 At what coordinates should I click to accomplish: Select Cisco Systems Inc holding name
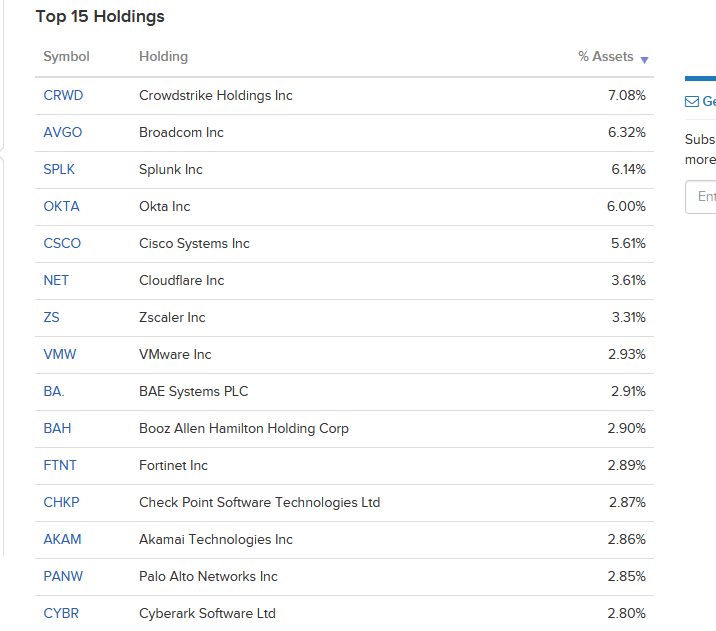click(x=194, y=243)
